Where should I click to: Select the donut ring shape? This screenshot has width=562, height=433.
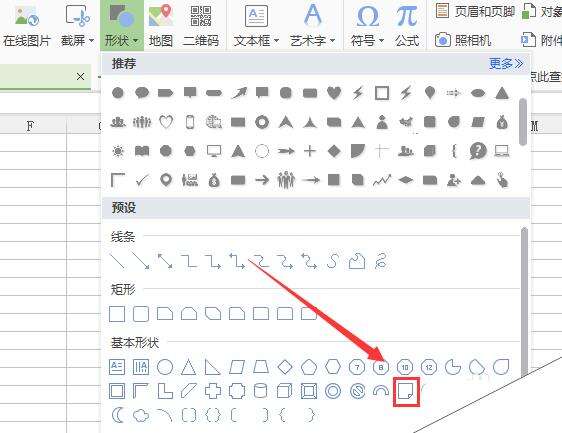pyautogui.click(x=333, y=391)
